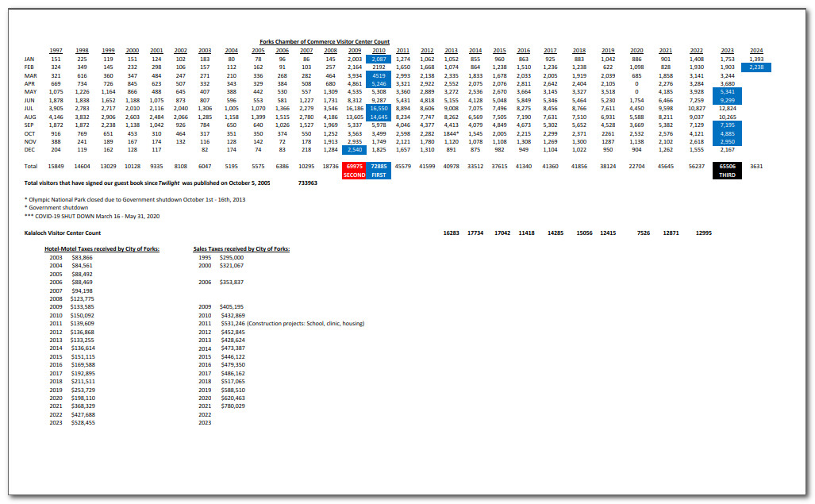Viewport: 815px width, 504px height.
Task: Click the 2024 column header
Action: pyautogui.click(x=756, y=50)
